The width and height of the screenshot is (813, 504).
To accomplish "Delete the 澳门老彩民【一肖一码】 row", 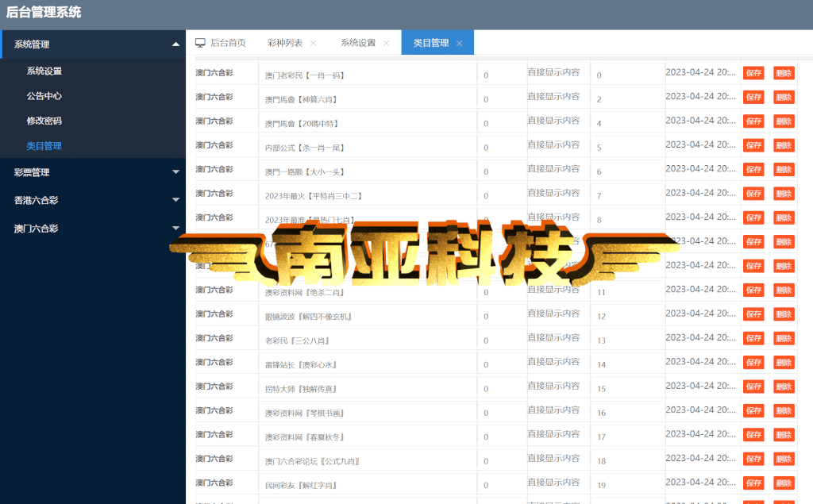I will click(x=784, y=73).
